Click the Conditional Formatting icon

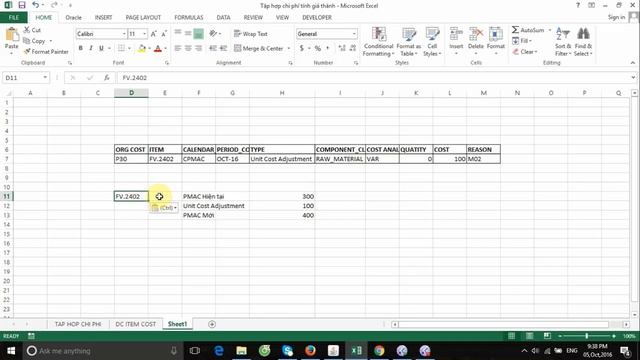378,34
